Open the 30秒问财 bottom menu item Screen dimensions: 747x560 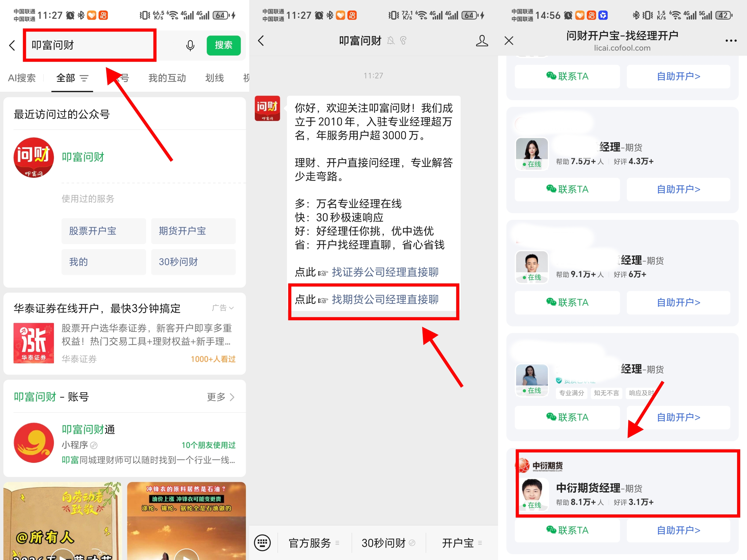[388, 543]
